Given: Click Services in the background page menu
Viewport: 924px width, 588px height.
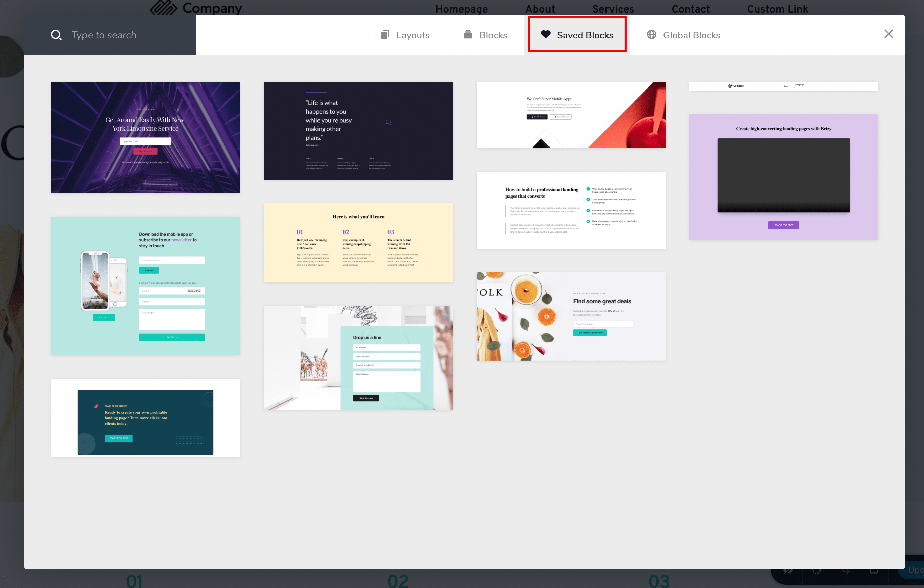Looking at the screenshot, I should click(613, 9).
